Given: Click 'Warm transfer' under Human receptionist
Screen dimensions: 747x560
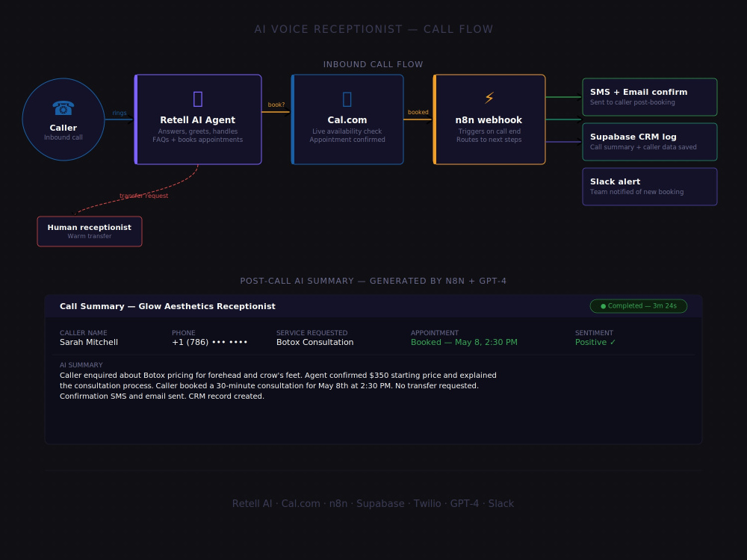Looking at the screenshot, I should tap(90, 236).
